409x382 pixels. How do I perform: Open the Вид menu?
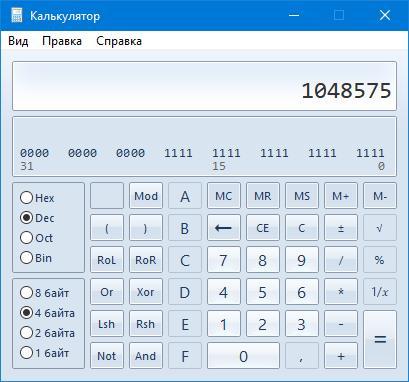tap(18, 41)
